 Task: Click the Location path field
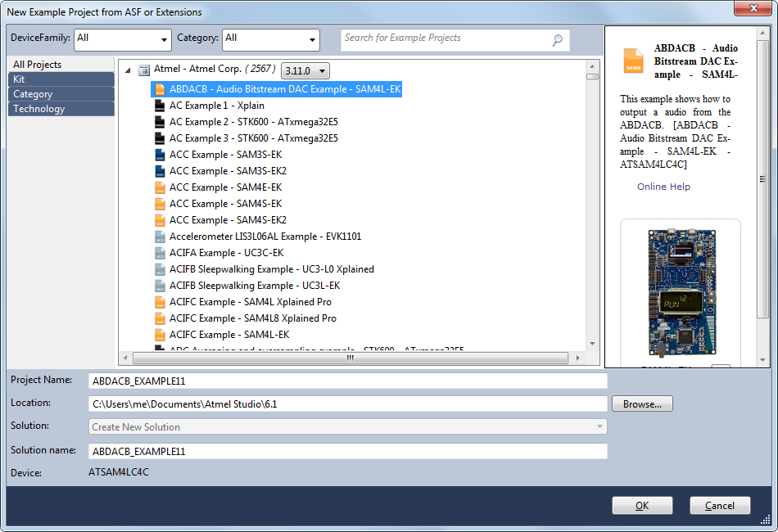[348, 404]
